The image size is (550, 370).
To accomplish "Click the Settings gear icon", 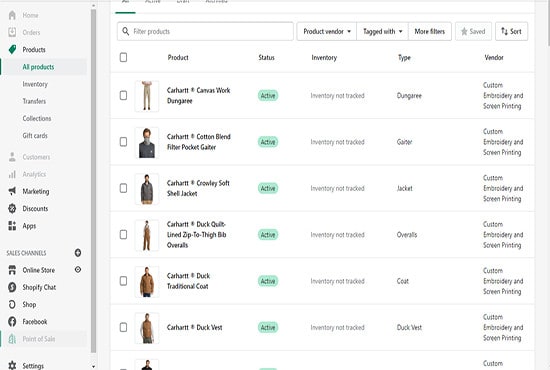I will pos(12,365).
